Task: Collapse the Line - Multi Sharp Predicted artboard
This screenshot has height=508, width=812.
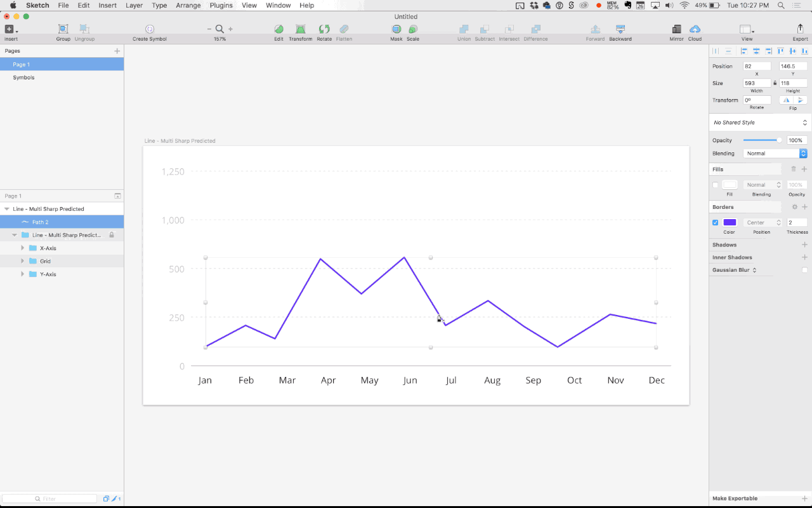Action: [6, 208]
